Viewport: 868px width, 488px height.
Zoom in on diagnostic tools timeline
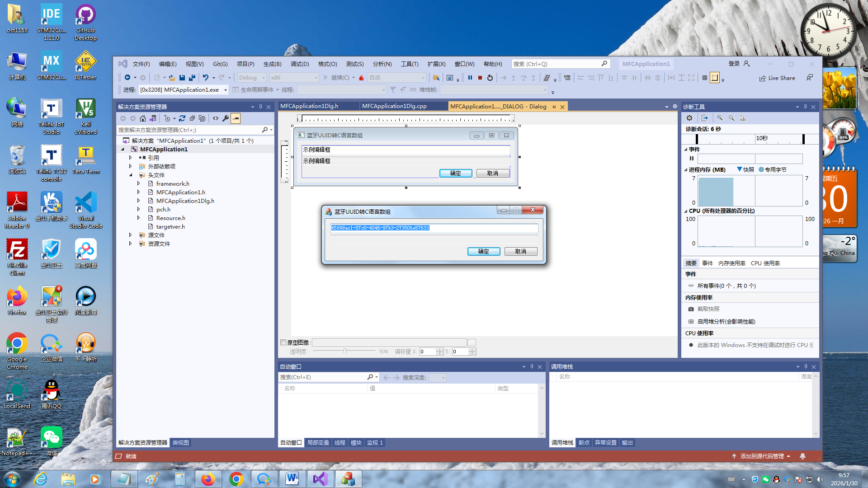(720, 118)
